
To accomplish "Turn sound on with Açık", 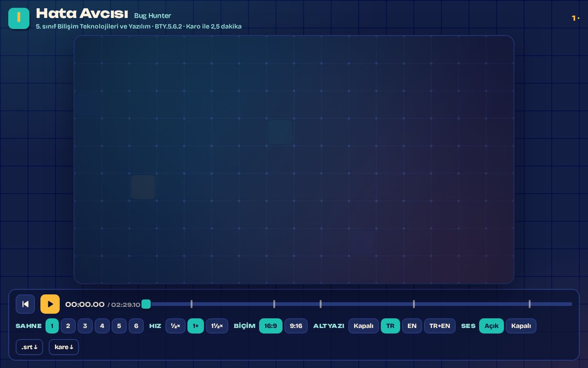I will tap(492, 326).
